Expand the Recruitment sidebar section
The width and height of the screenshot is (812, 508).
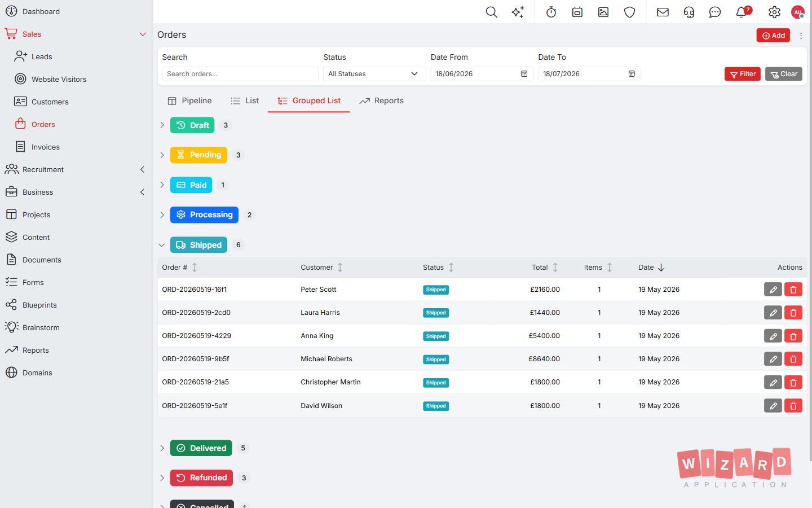click(x=143, y=170)
